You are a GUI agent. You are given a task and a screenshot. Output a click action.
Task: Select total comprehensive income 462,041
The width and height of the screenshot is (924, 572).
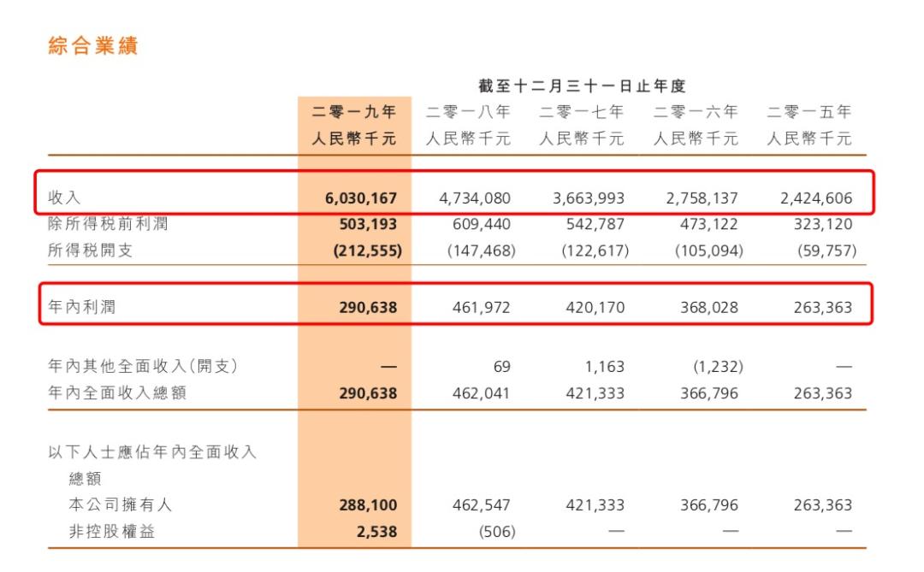[x=482, y=393]
